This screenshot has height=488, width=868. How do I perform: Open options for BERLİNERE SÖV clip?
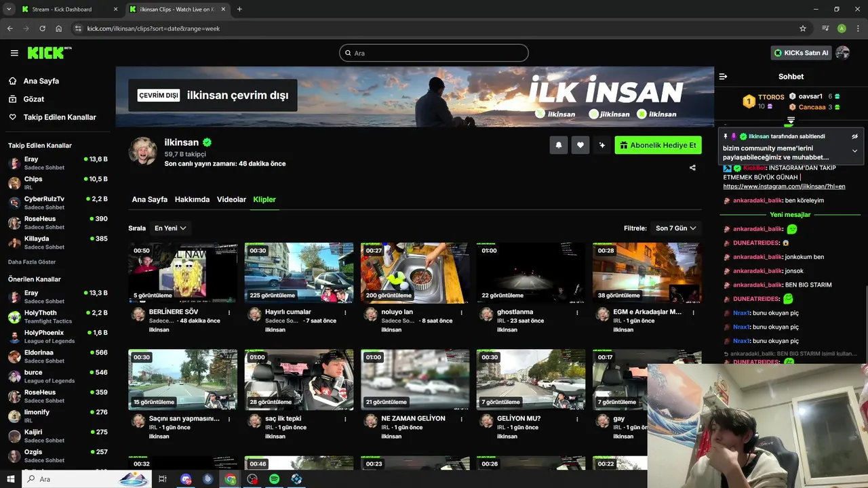(229, 312)
